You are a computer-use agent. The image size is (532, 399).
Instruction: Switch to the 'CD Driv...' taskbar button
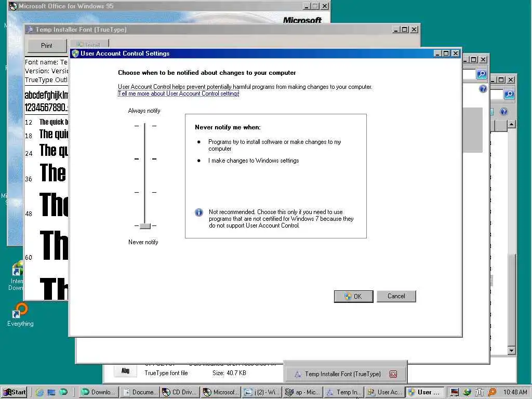[x=180, y=392]
